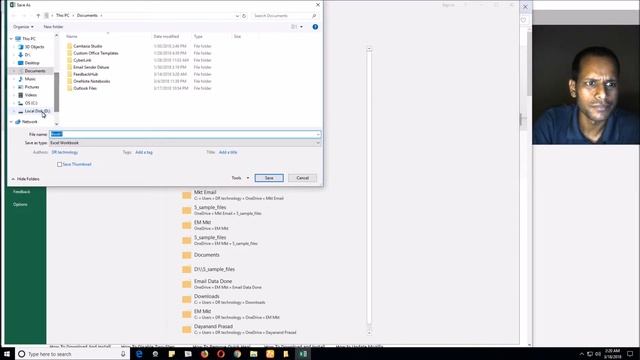Click the navigation pane vertical scrollbar
The width and height of the screenshot is (640, 360).
[x=57, y=92]
